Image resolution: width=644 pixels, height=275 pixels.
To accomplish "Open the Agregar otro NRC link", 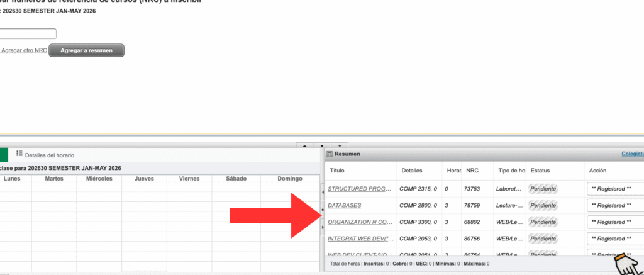I will 24,50.
